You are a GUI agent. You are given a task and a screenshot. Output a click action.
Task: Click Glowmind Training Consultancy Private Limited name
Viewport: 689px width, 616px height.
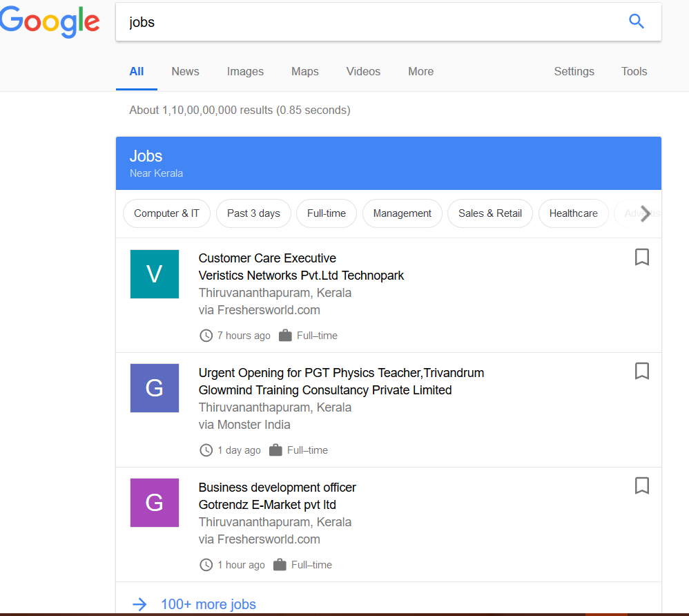pyautogui.click(x=325, y=390)
